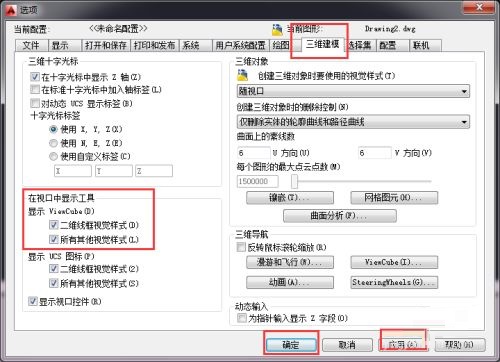This screenshot has width=500, height=362.
Task: Confirm with the 确定 button
Action: [x=291, y=345]
